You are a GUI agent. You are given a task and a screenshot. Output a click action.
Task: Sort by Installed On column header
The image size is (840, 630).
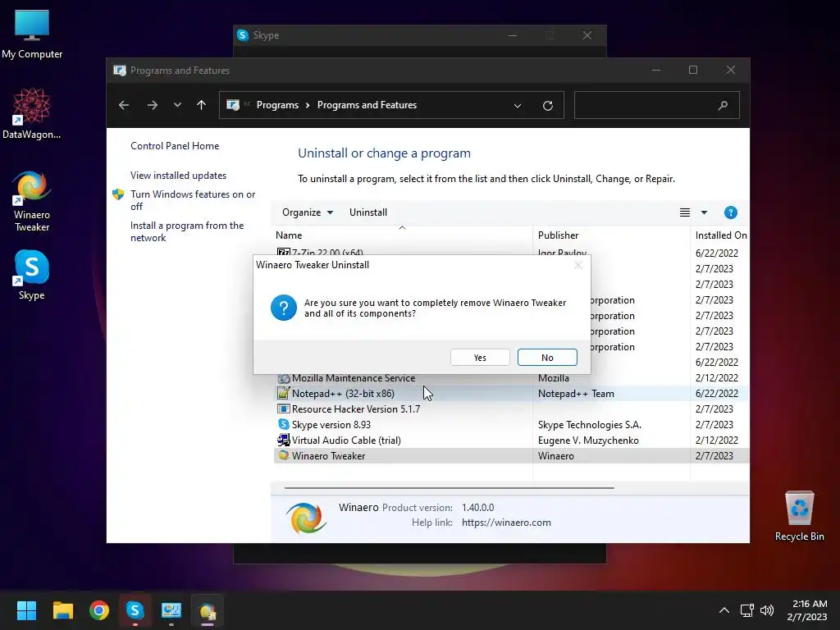(x=721, y=235)
